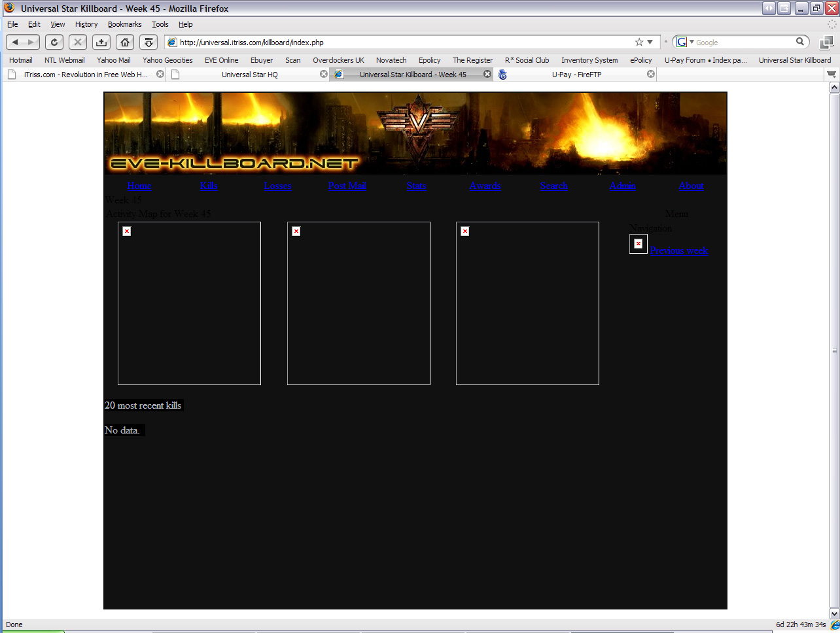This screenshot has width=840, height=633.
Task: Bookmark this page with the star icon
Action: pos(639,42)
